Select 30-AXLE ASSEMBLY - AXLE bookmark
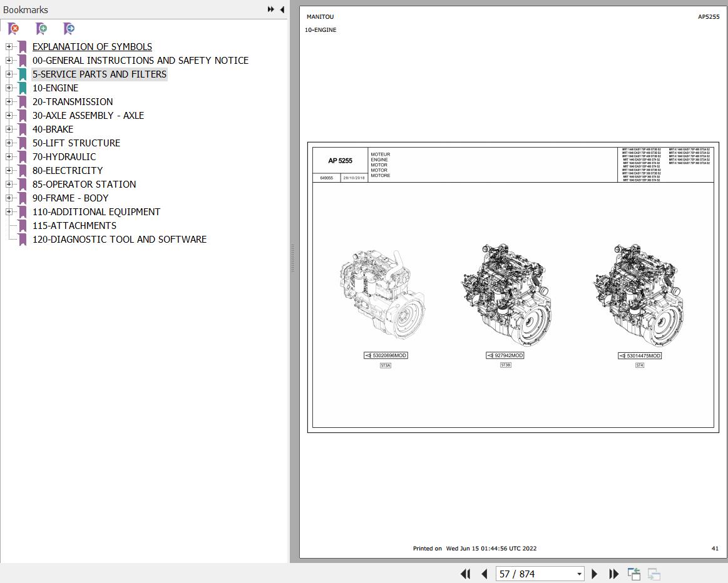Screen dimensions: 728x583 88,116
